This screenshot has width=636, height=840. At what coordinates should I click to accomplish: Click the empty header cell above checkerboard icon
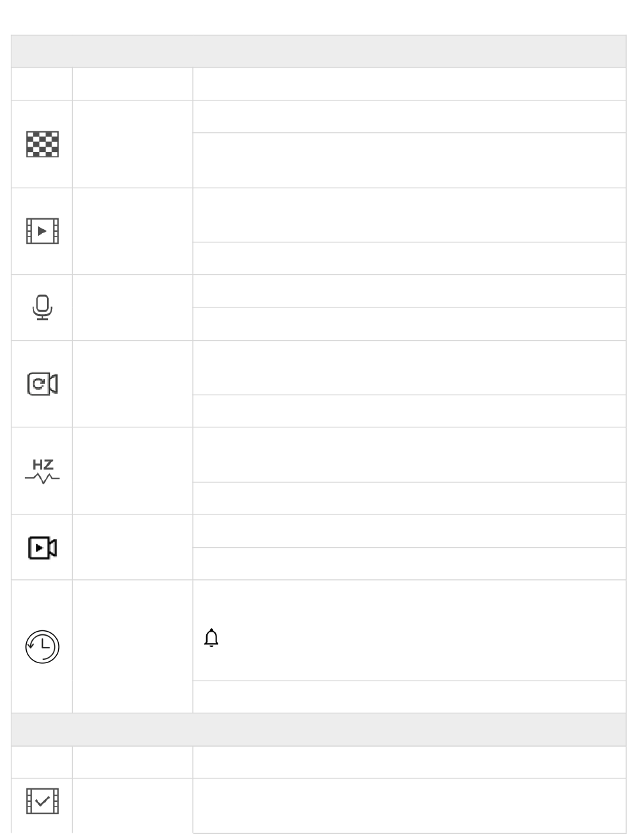click(x=42, y=84)
